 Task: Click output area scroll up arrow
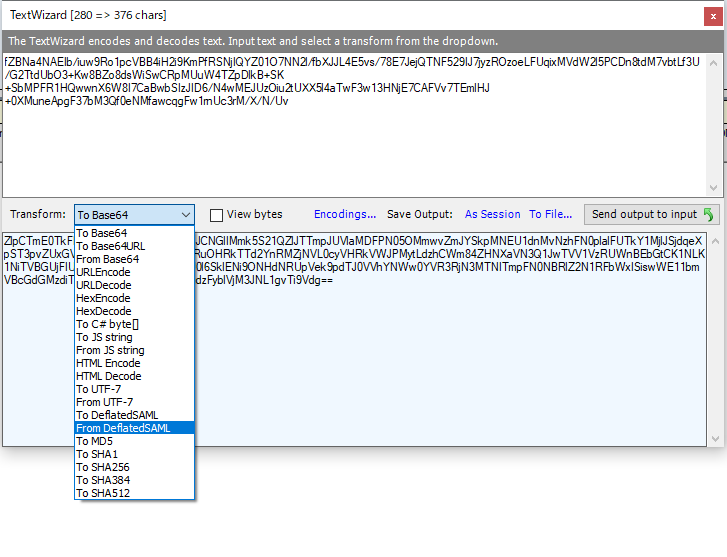(x=715, y=241)
